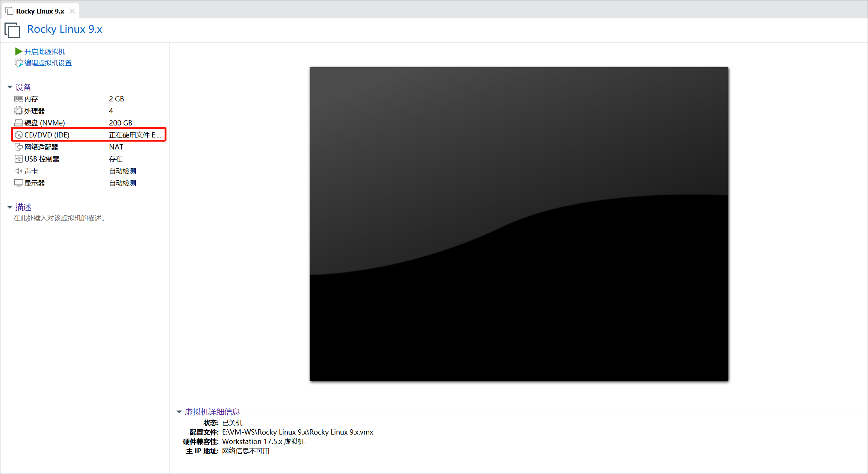Viewport: 868px width, 474px height.
Task: Click the memory (内存) device icon
Action: [x=18, y=99]
